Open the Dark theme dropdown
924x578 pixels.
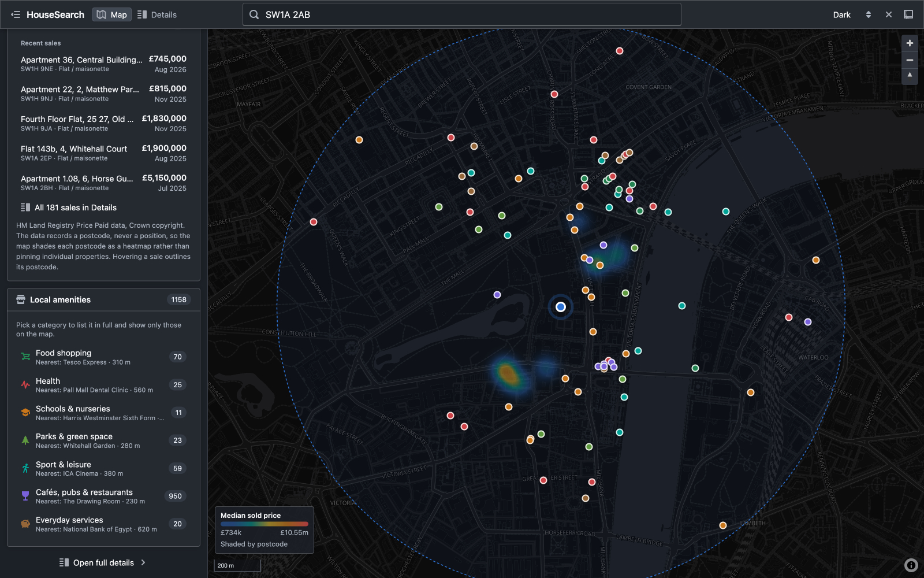852,14
